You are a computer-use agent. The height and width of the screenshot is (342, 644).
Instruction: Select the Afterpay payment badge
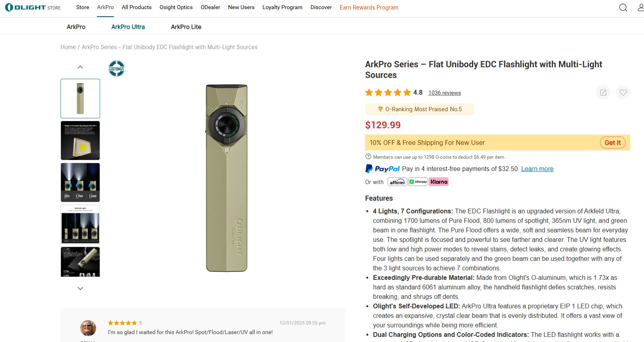(418, 182)
